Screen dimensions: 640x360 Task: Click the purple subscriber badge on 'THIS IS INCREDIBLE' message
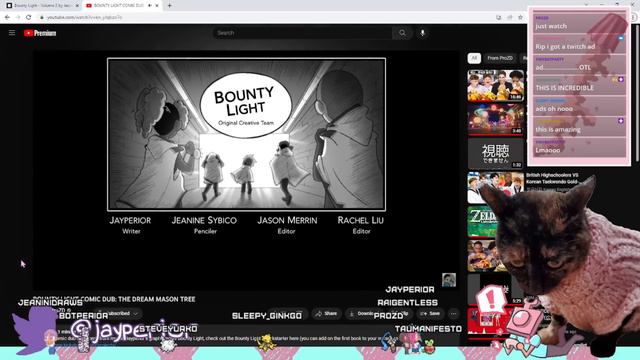click(621, 79)
